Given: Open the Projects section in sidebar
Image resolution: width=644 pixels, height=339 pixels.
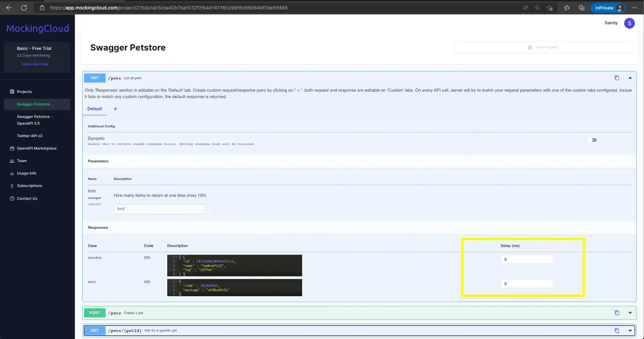Looking at the screenshot, I should 24,91.
